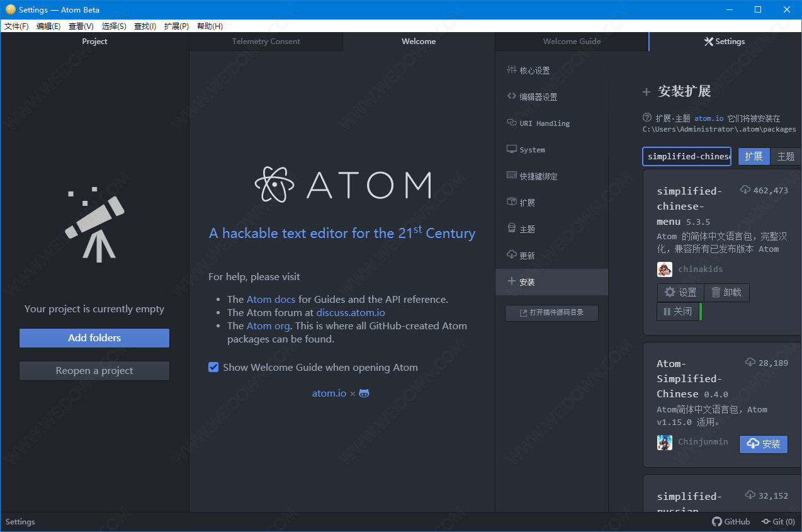802x532 pixels.
Task: Click the Atom logo in the Welcome pane
Action: [x=343, y=184]
